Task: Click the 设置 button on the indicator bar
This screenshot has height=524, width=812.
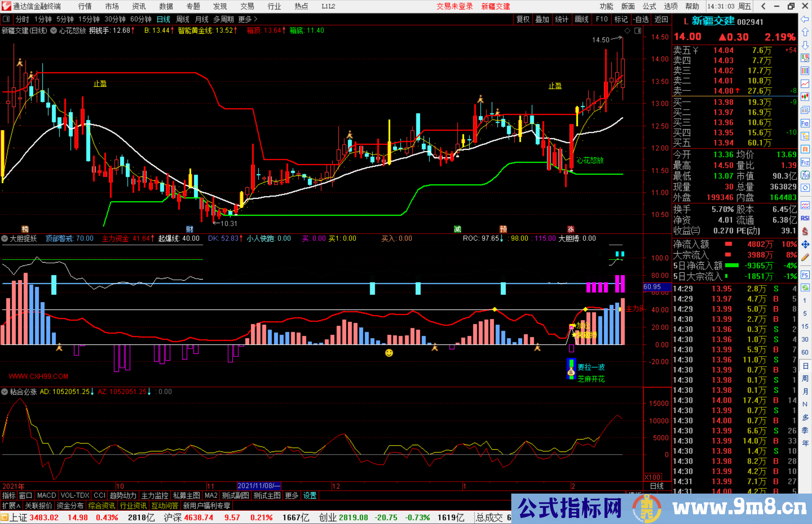Action: 309,495
